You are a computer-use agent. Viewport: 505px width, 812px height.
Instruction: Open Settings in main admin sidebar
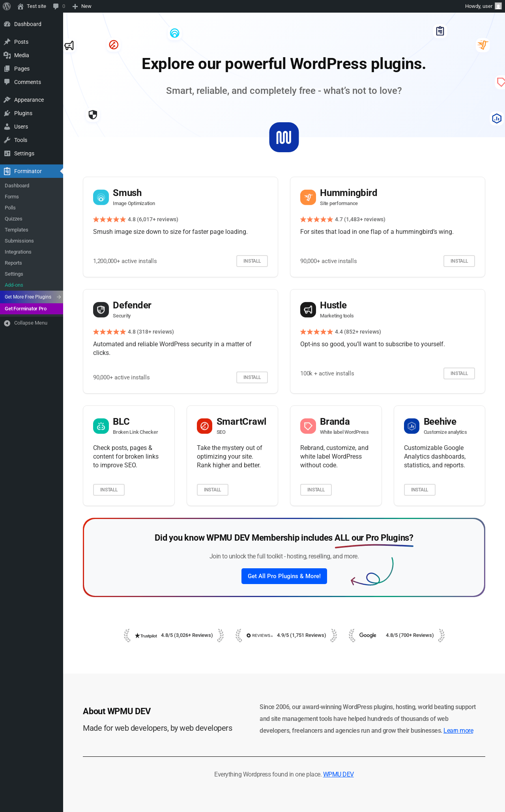pyautogui.click(x=32, y=153)
